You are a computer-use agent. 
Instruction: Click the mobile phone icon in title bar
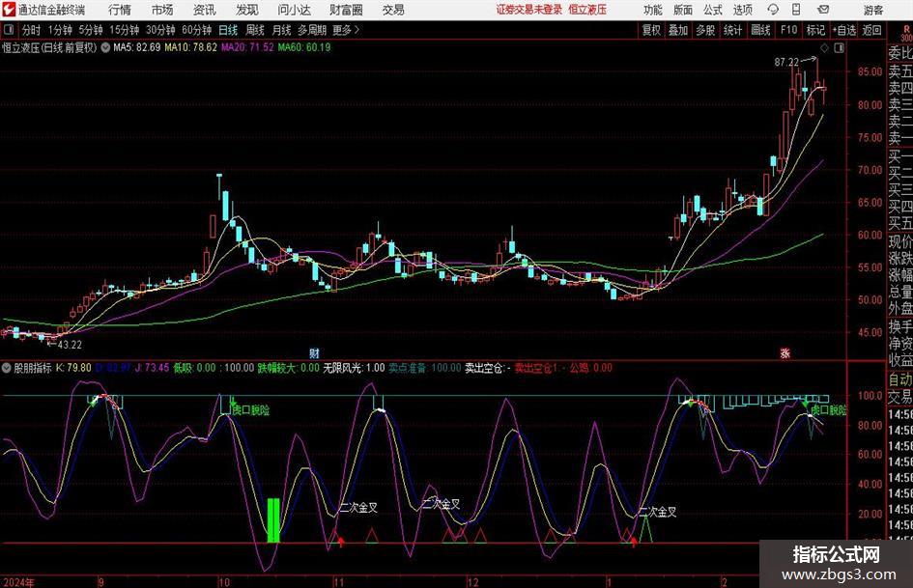pyautogui.click(x=796, y=10)
